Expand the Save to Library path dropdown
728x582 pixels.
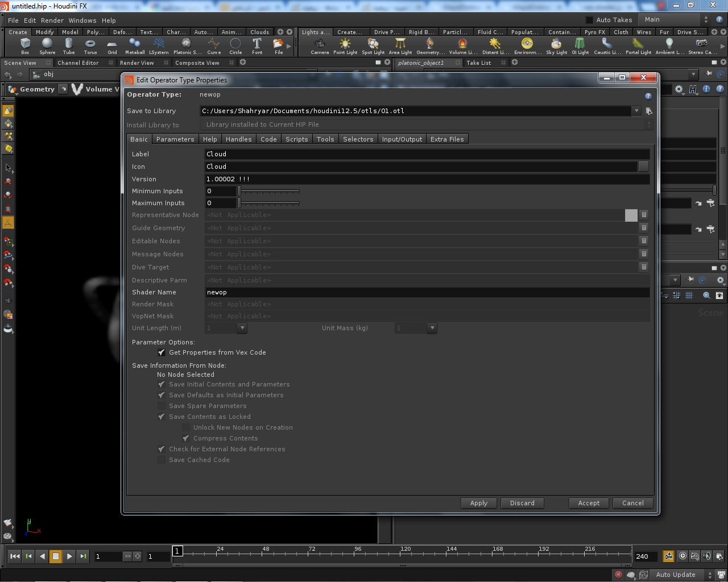pos(636,111)
